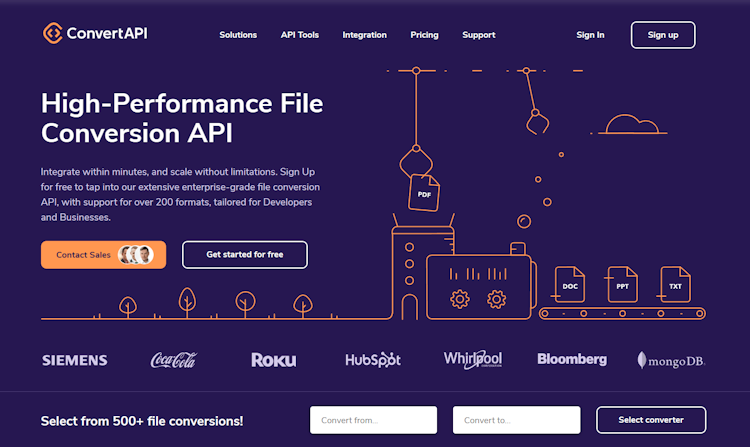Click Get started for free button
This screenshot has width=750, height=447.
(245, 255)
